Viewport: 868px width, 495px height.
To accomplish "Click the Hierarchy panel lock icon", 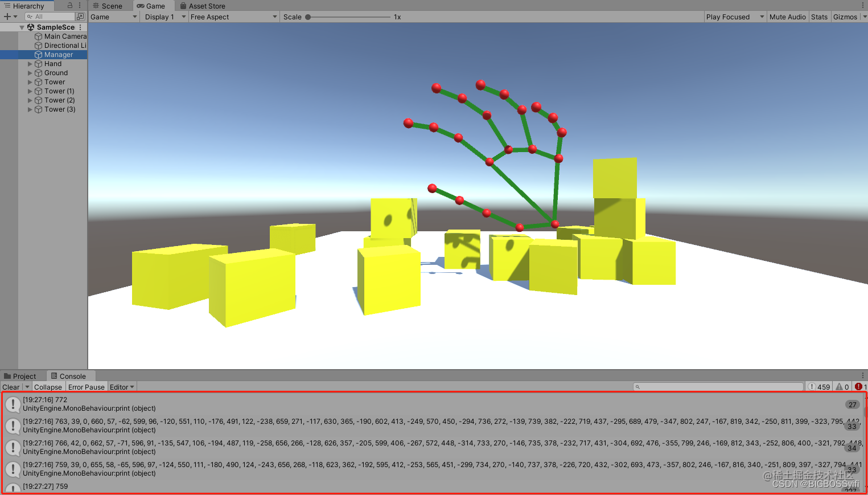I will click(70, 5).
